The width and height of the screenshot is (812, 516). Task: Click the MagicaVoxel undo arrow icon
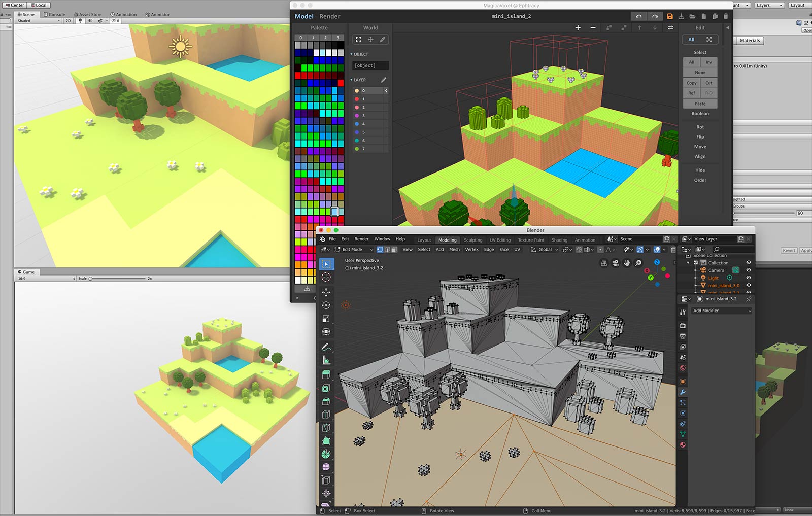[x=638, y=16]
